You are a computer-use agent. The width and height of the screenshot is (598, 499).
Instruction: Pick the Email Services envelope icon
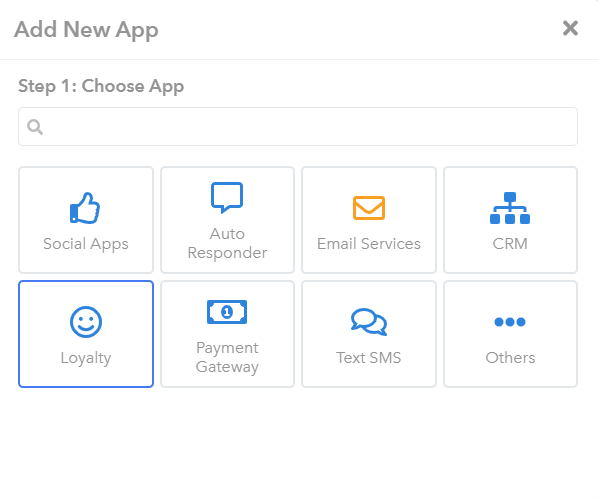369,208
